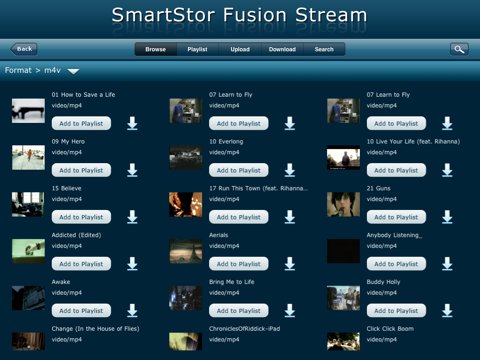Add 17 Run This Town to playlist

pyautogui.click(x=239, y=217)
